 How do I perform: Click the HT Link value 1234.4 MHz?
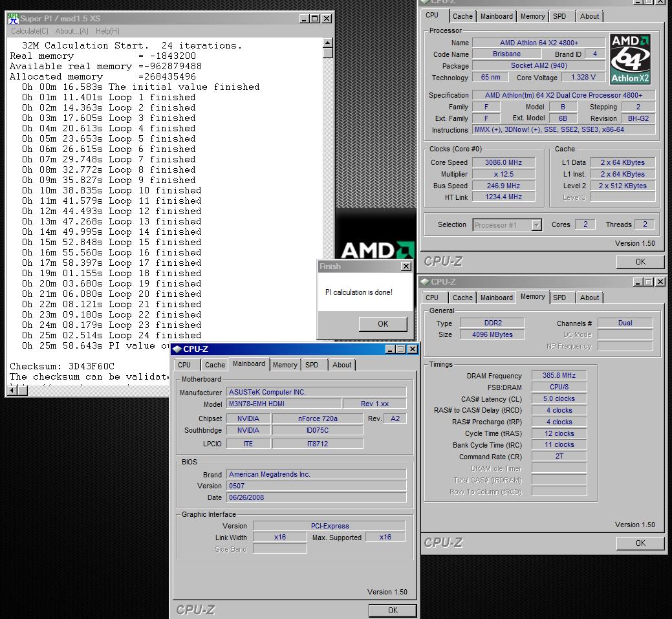click(x=504, y=197)
